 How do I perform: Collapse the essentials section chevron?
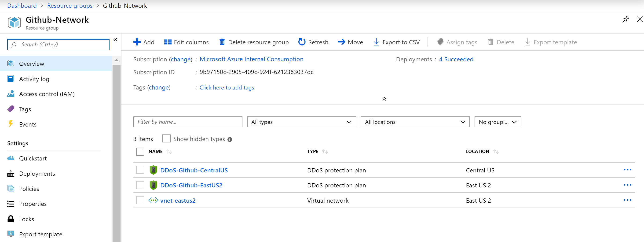click(x=384, y=99)
